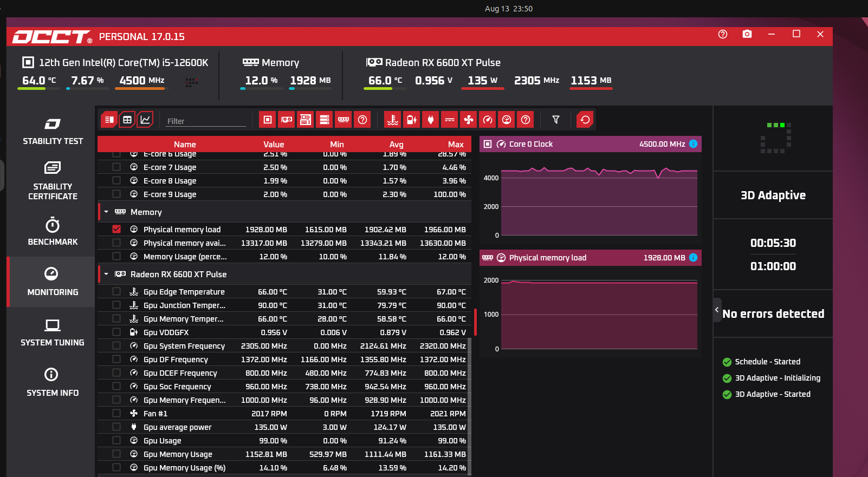Switch to combined table and graph view

pyautogui.click(x=109, y=120)
